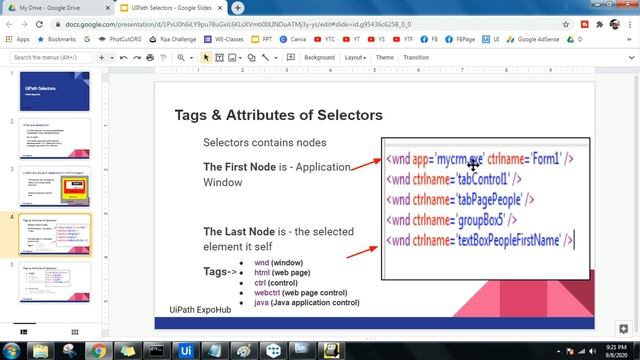Select the Line tool
This screenshot has width=640, height=360.
265,58
